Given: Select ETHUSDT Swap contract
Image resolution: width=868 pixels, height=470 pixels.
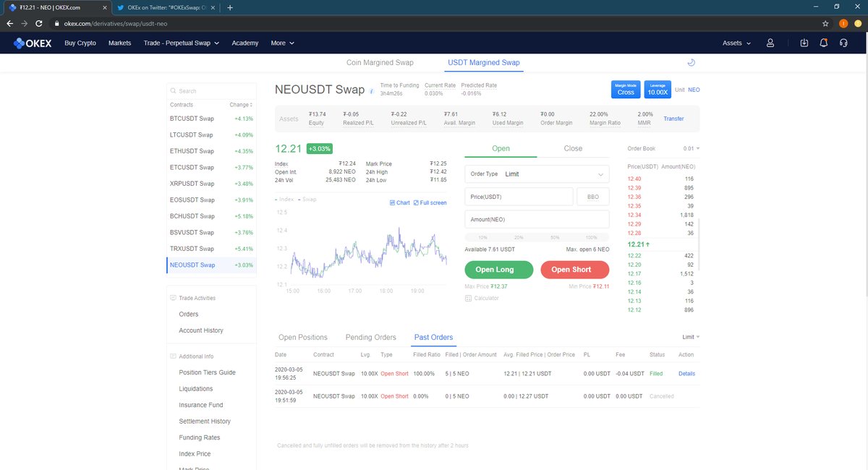Looking at the screenshot, I should (210, 151).
